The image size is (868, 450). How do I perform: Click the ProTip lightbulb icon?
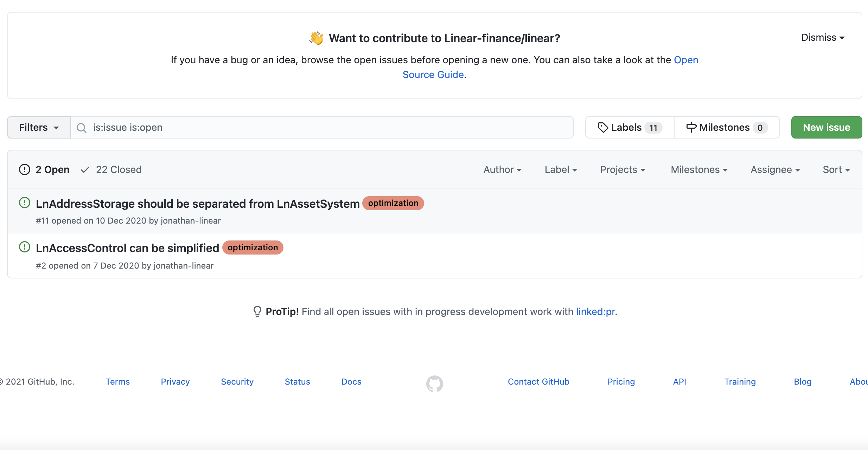pyautogui.click(x=257, y=311)
